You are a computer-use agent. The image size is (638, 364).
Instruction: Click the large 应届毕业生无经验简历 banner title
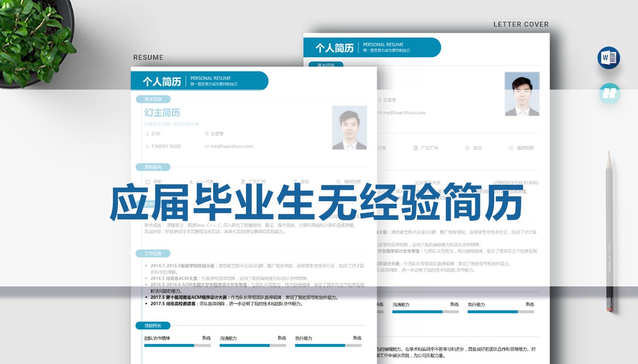tap(316, 203)
